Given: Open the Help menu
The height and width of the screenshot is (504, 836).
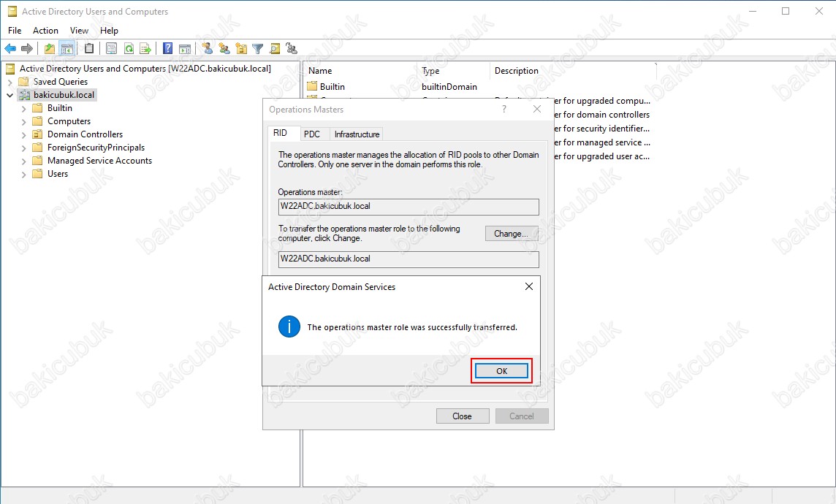Looking at the screenshot, I should coord(109,31).
